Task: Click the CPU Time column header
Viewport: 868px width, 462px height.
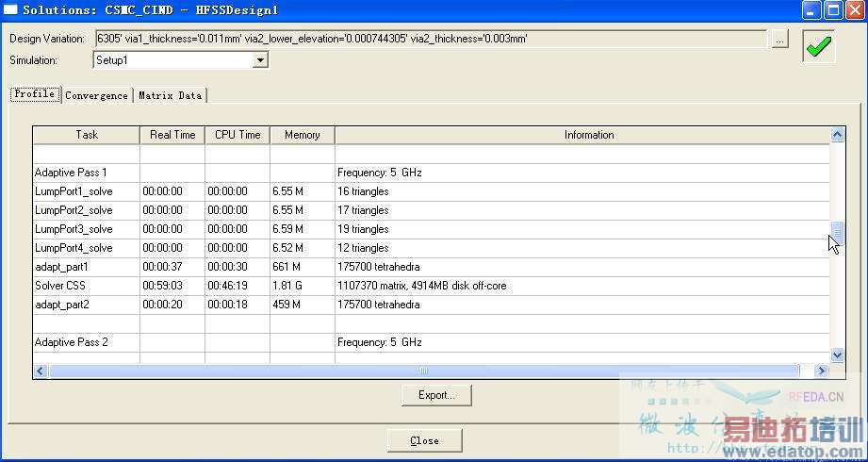Action: [x=237, y=135]
